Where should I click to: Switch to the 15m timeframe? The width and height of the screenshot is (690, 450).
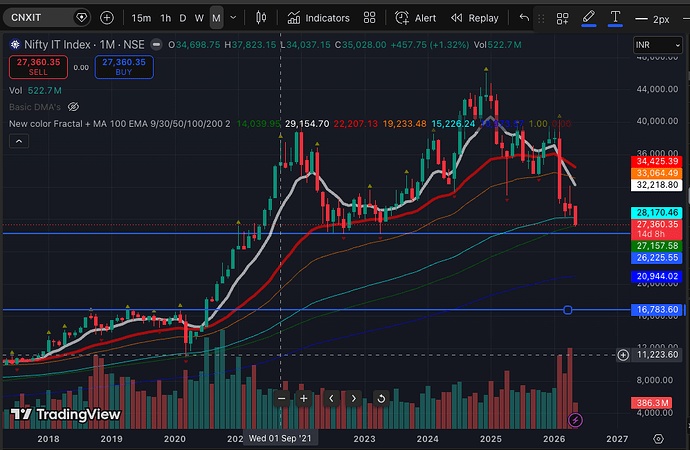(141, 18)
